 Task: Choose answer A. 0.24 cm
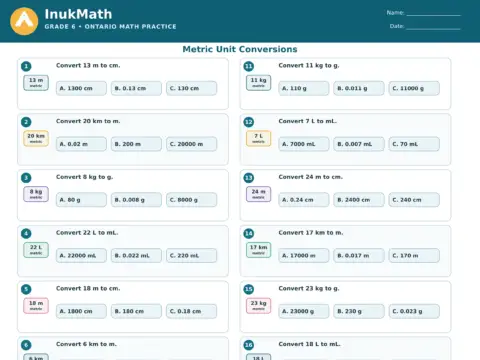tap(304, 200)
